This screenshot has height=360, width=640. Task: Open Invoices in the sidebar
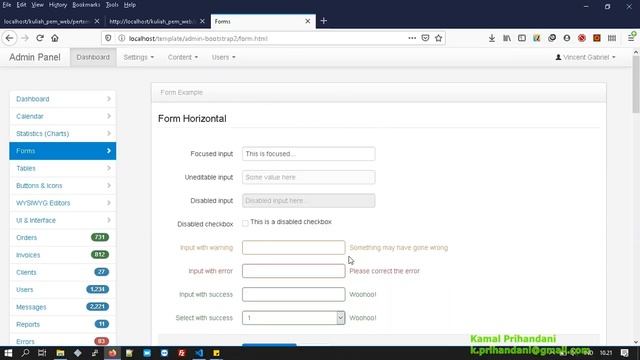62,255
